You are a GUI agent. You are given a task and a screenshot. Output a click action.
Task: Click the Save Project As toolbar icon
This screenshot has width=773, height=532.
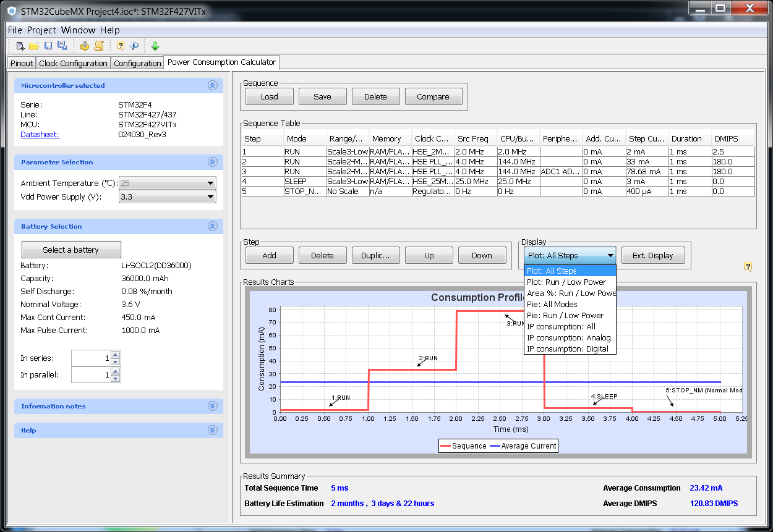[62, 46]
